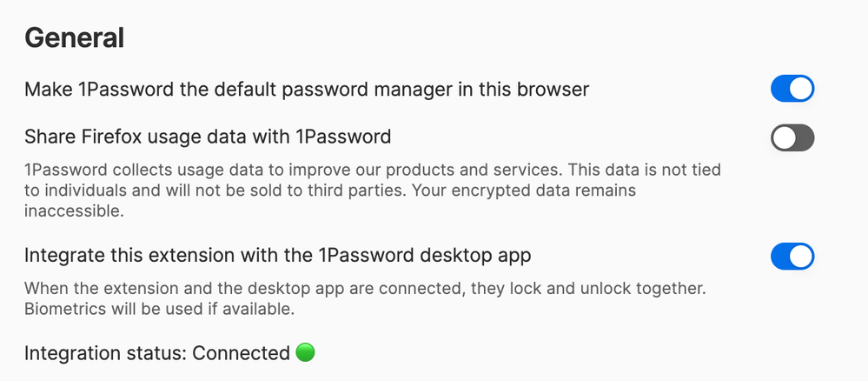Image resolution: width=868 pixels, height=381 pixels.
Task: Turn off the default password manager toggle
Action: [x=792, y=89]
